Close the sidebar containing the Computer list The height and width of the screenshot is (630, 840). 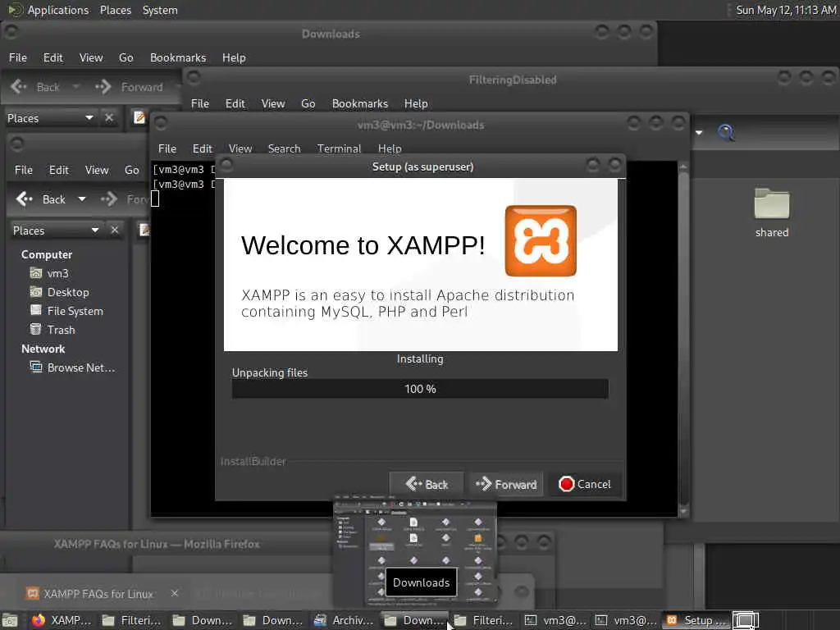click(115, 231)
